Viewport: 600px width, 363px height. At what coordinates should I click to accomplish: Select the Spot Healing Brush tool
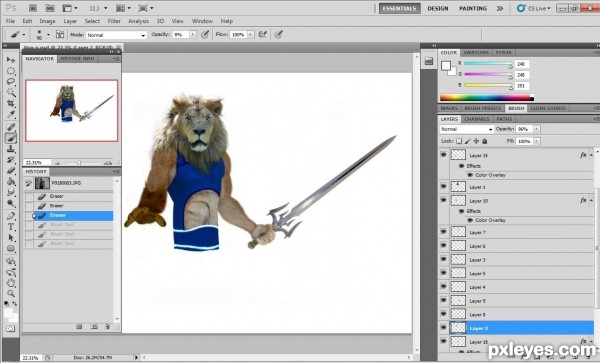pyautogui.click(x=11, y=127)
